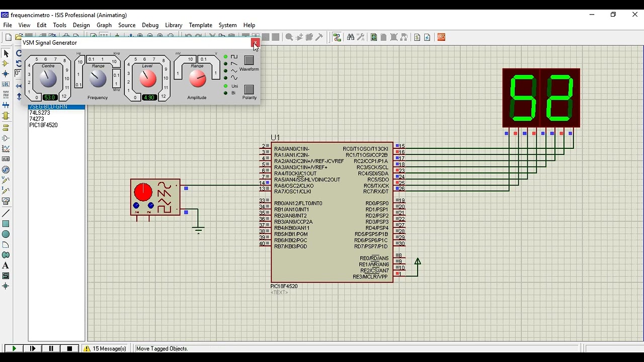644x362 pixels.
Task: Open the Property Assignment Tool
Action: click(361, 37)
